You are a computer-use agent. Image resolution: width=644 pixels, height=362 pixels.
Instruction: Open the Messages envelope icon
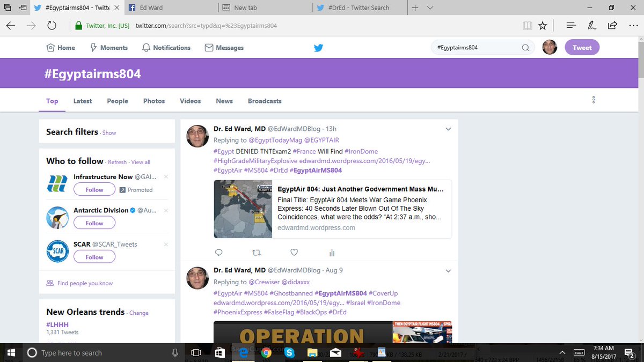[209, 48]
